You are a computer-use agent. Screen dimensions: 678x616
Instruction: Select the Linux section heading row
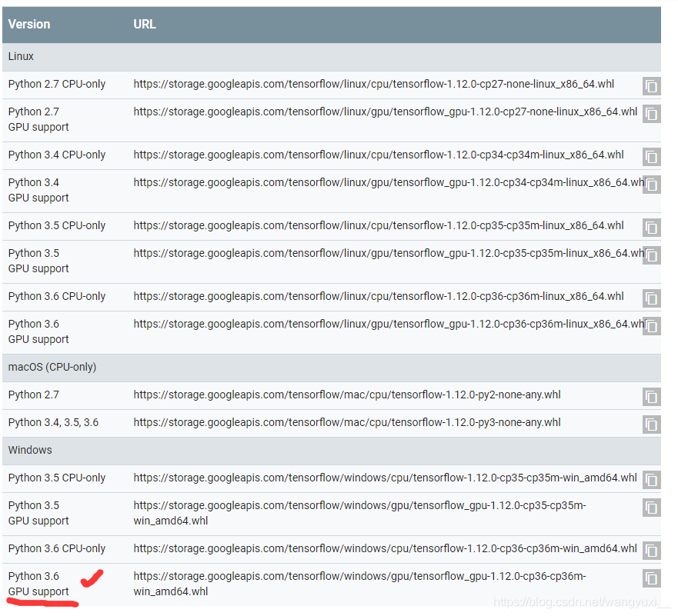332,57
